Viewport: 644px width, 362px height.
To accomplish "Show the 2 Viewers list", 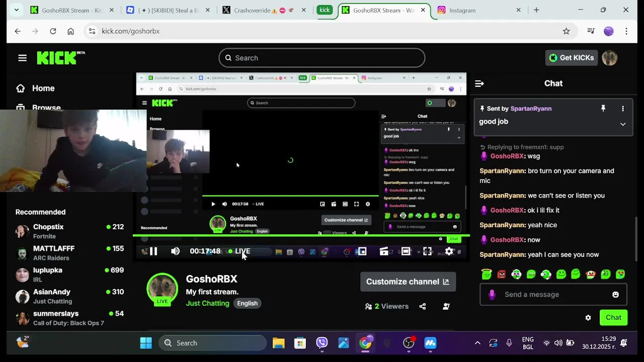I will (386, 306).
